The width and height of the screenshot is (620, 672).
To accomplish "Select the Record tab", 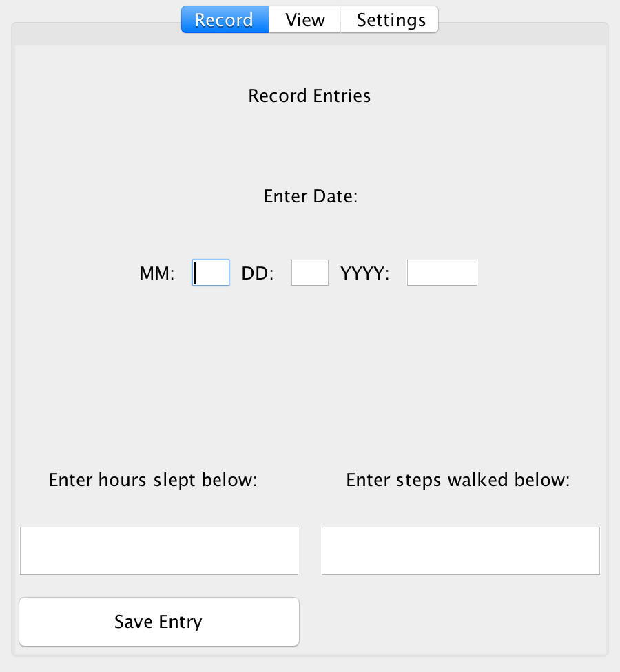I will click(225, 20).
